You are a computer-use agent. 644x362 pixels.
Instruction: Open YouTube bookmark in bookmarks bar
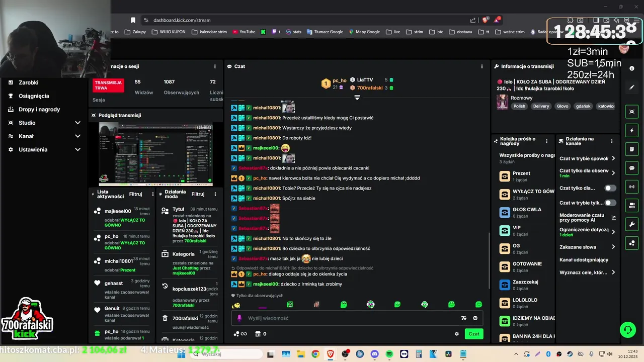[x=244, y=32]
